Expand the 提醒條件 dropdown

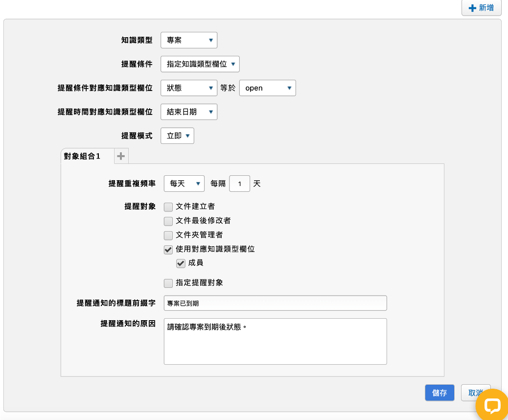point(200,64)
